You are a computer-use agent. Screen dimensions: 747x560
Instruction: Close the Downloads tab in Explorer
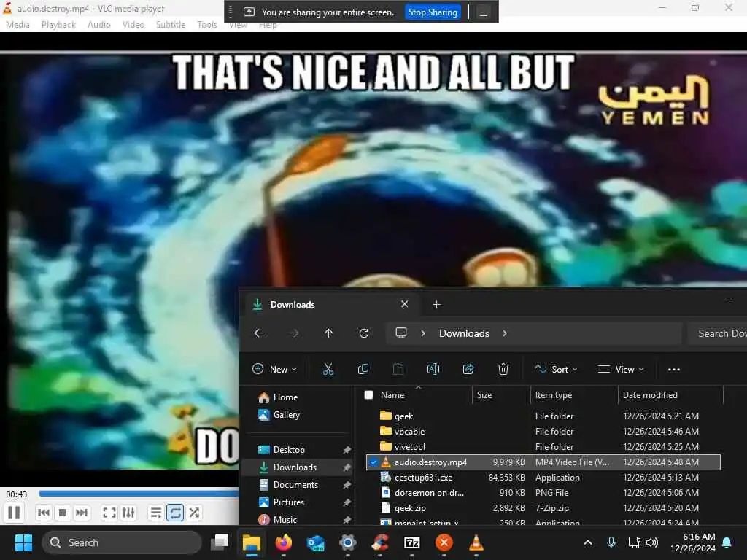(404, 304)
